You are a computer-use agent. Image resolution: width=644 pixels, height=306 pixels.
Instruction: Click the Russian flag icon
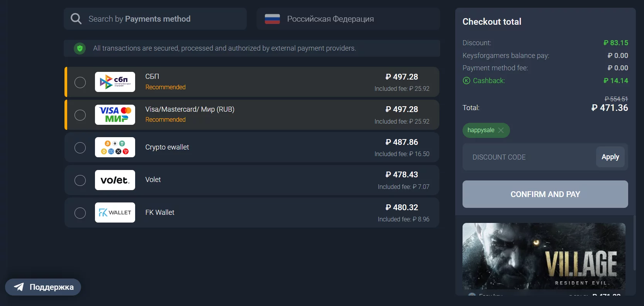(x=272, y=19)
